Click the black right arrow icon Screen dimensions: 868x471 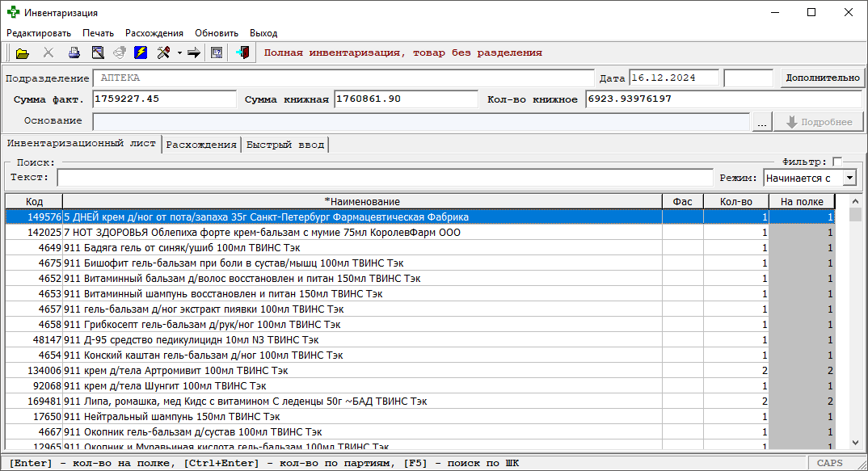[194, 53]
